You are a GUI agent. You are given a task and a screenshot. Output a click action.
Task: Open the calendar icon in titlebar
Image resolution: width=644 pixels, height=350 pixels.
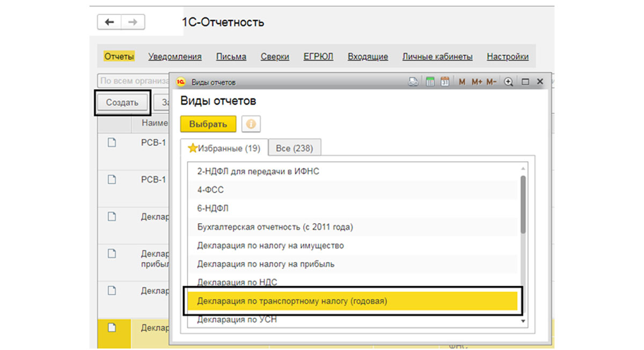click(x=444, y=82)
